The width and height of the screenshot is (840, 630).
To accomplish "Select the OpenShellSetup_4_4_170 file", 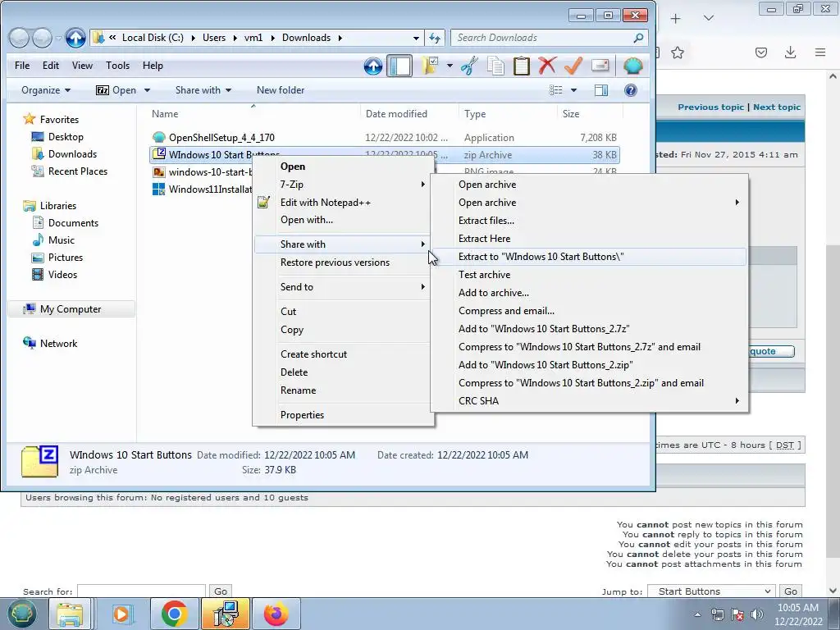I will coord(221,138).
